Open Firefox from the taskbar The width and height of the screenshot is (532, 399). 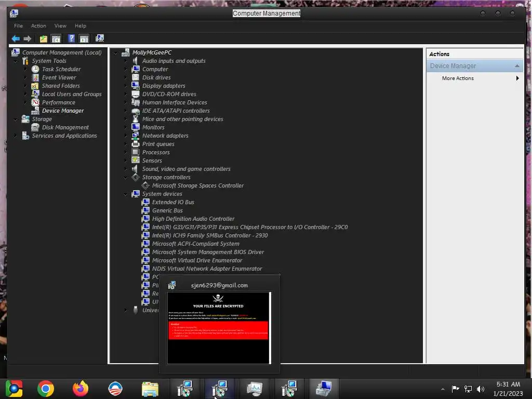point(81,389)
